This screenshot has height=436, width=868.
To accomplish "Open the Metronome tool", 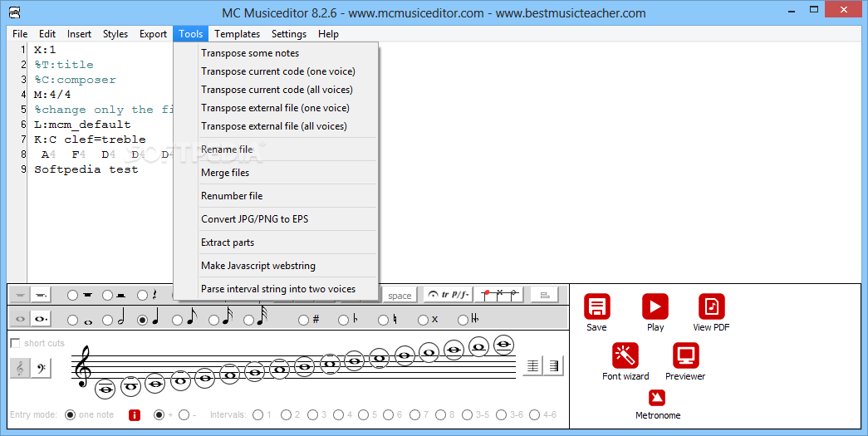I will (657, 398).
